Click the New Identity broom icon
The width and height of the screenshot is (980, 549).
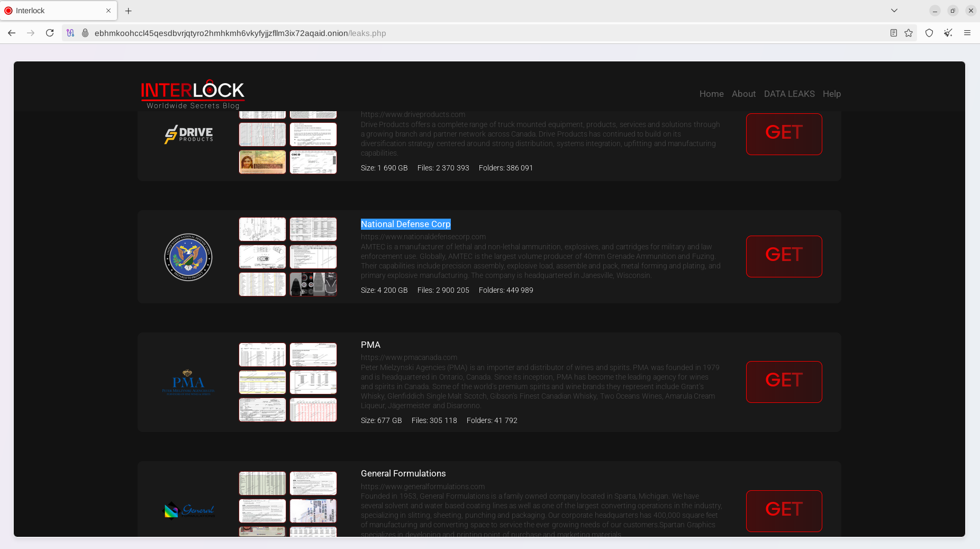pos(948,33)
